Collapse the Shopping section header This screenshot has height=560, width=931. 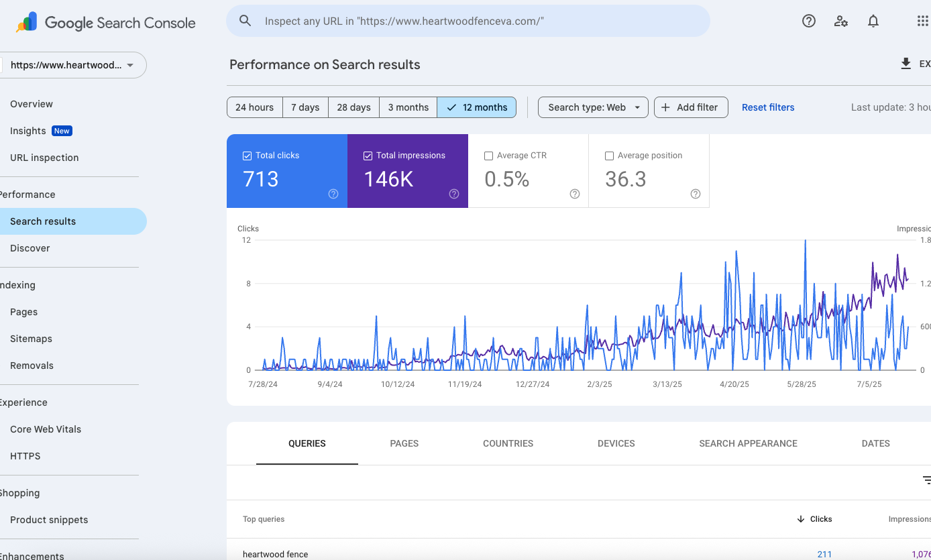click(x=20, y=493)
